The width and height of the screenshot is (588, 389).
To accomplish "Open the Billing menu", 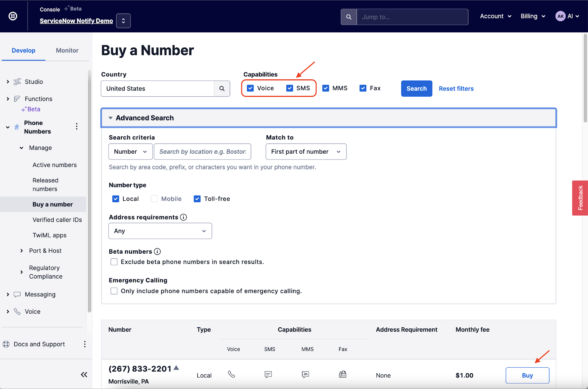I will [533, 16].
